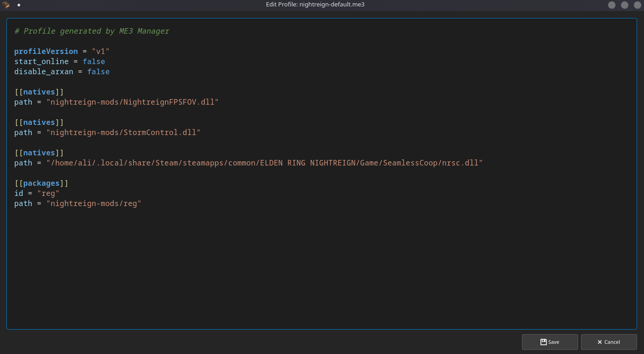Image resolution: width=644 pixels, height=354 pixels.
Task: Maximize the Edit Profile window
Action: [x=625, y=5]
